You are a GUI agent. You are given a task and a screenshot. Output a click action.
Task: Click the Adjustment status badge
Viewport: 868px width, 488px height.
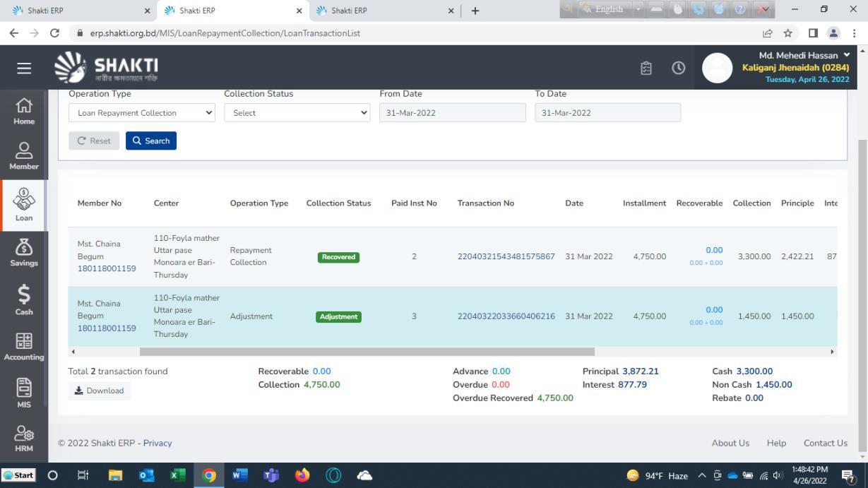pyautogui.click(x=338, y=316)
